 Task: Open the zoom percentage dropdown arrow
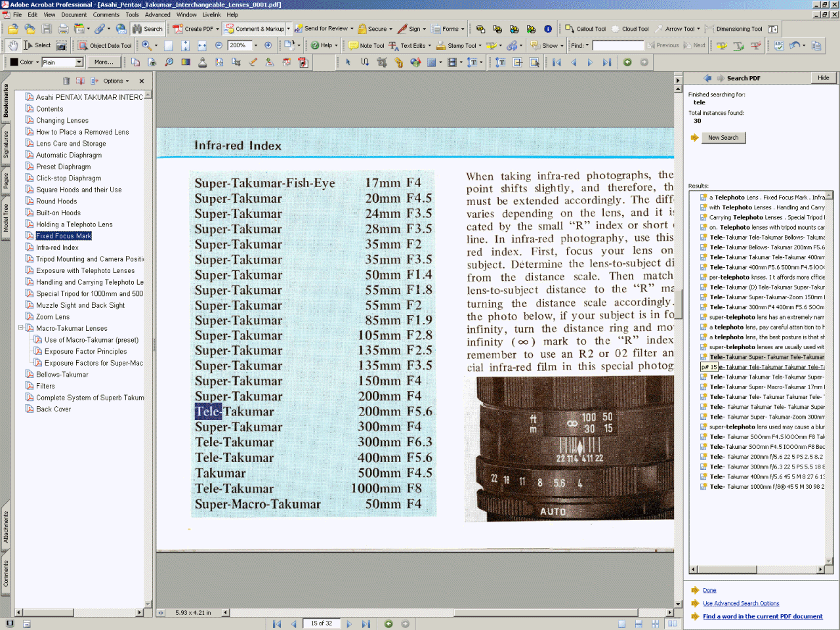(255, 45)
